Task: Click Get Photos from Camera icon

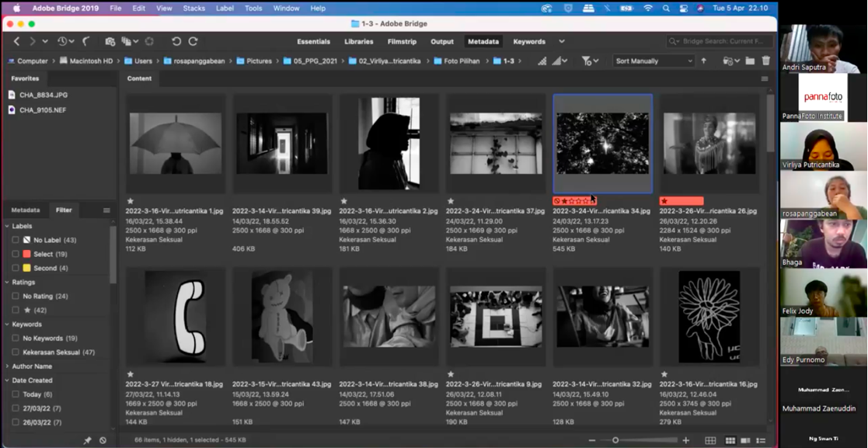Action: click(x=110, y=41)
